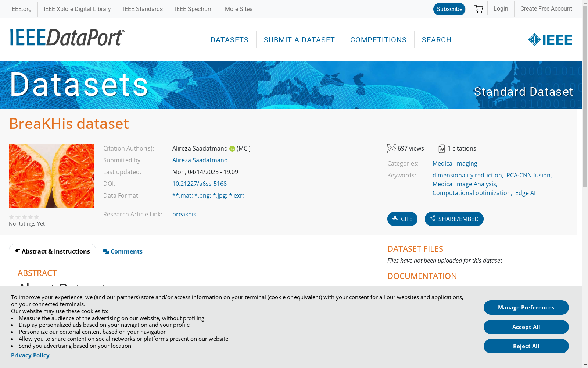Viewport: 588px width, 368px height.
Task: Click the No Ratings Yet text
Action: click(27, 224)
